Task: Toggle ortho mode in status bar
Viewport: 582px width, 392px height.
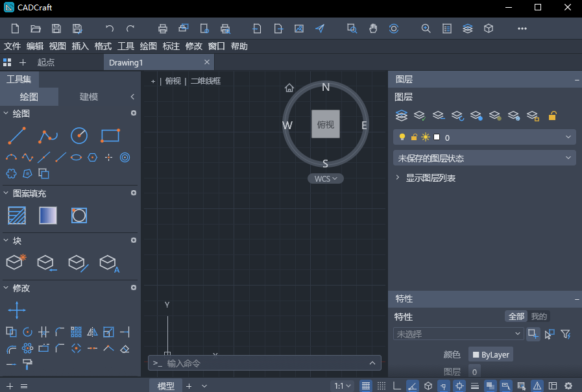Action: click(x=397, y=386)
